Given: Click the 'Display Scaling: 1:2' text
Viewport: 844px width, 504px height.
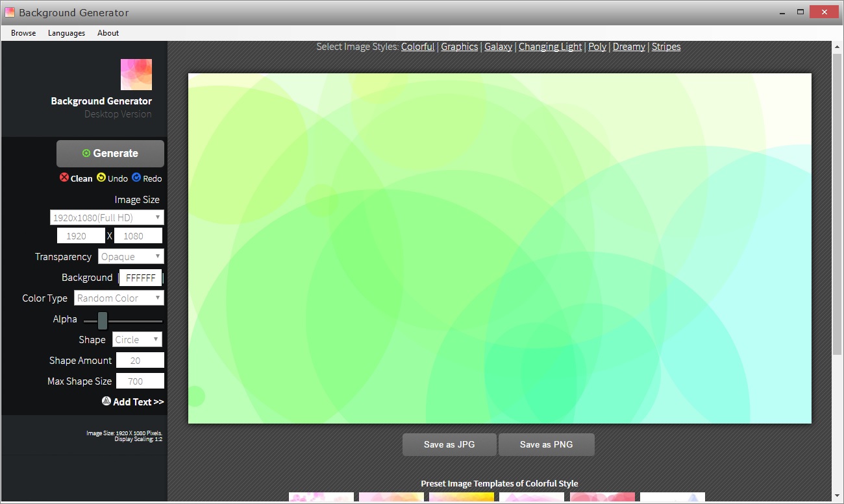Looking at the screenshot, I should pyautogui.click(x=138, y=439).
